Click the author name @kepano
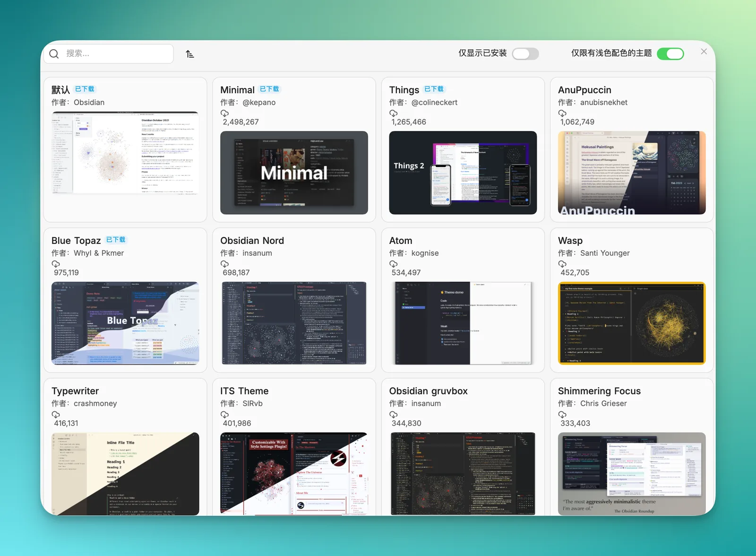This screenshot has width=756, height=556. 259,103
